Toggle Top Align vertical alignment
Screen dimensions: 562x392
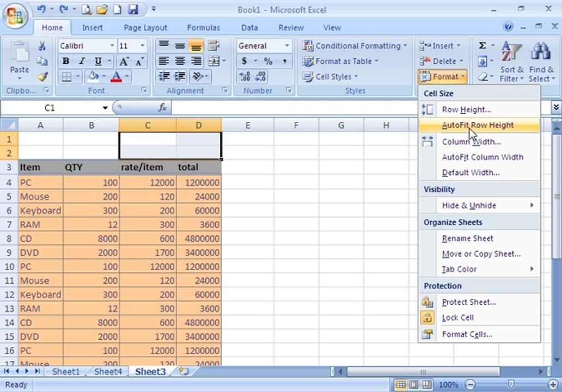[x=164, y=46]
